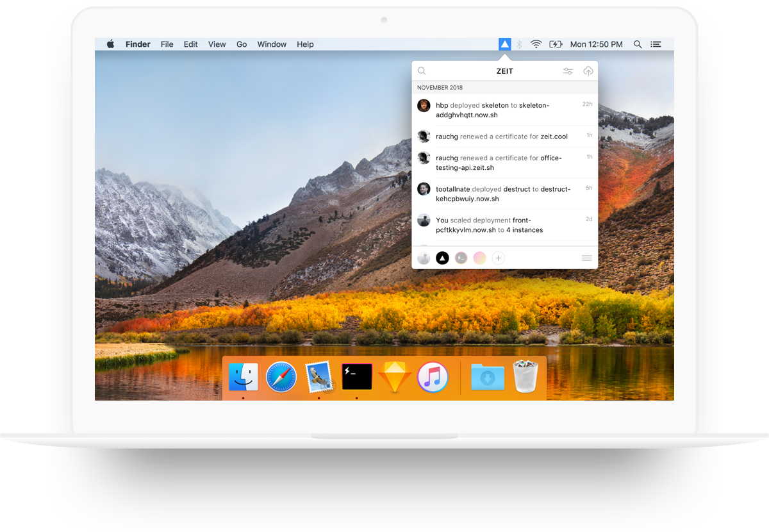Select the black triangle ZEIT team avatar

click(x=442, y=258)
